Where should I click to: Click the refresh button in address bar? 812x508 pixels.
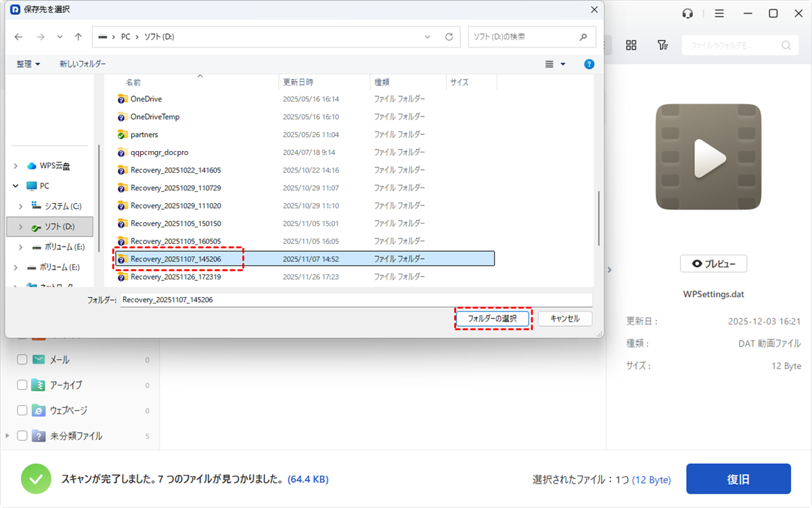click(449, 37)
